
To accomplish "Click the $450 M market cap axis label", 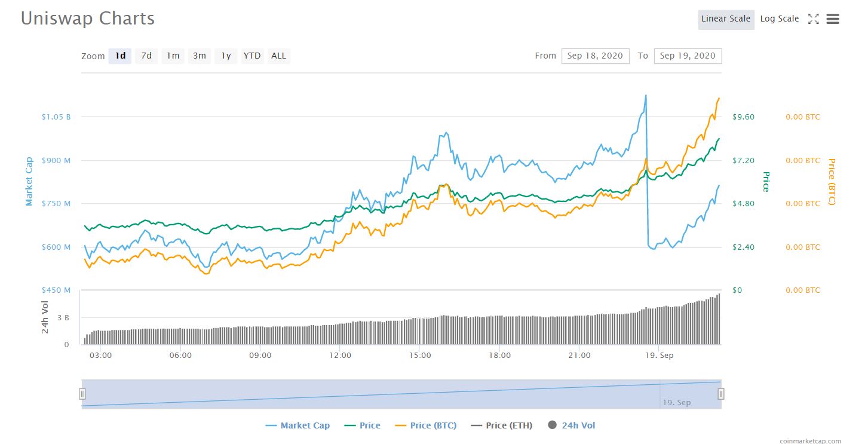I will click(56, 290).
